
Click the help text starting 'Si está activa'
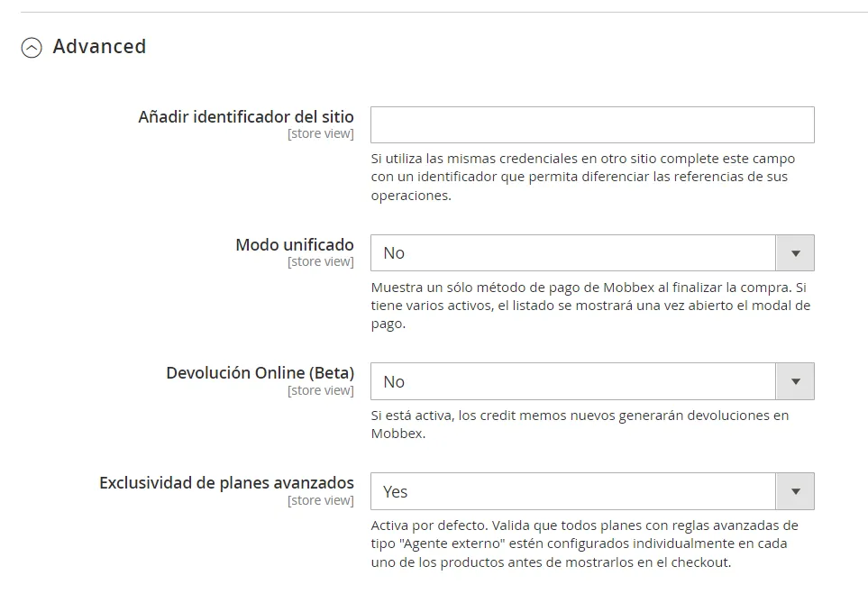580,424
